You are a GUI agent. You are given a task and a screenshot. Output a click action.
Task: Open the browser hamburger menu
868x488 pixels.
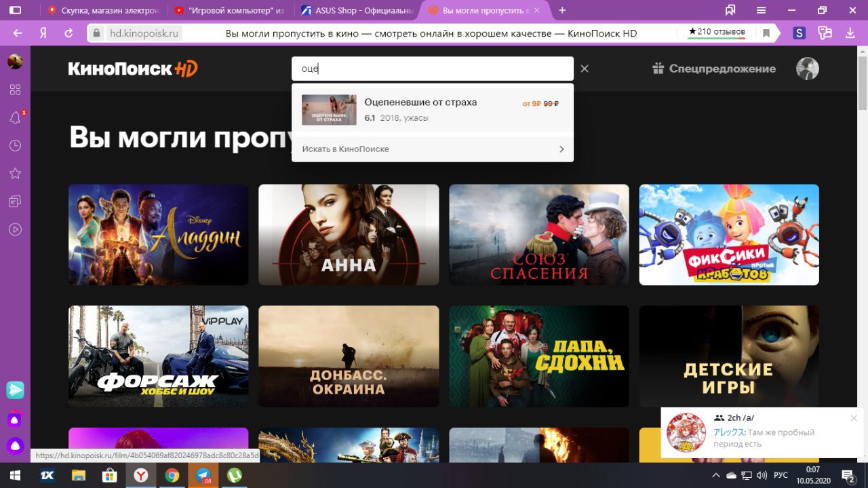coord(762,10)
